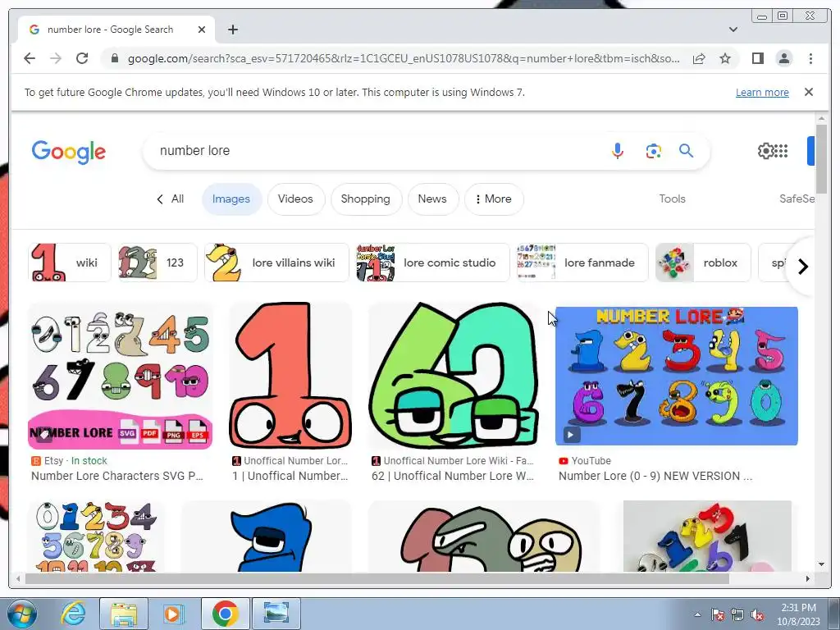Open the green 62 character image
The image size is (840, 630).
coord(454,376)
